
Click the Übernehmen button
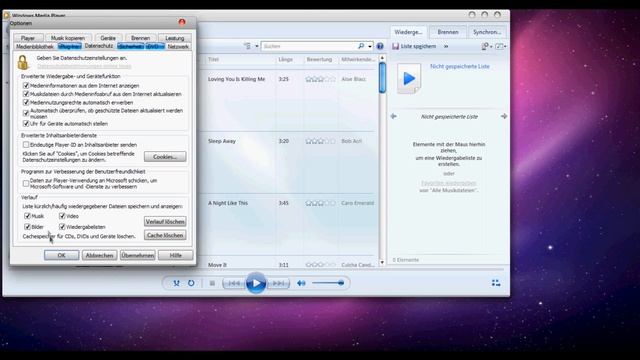(138, 255)
